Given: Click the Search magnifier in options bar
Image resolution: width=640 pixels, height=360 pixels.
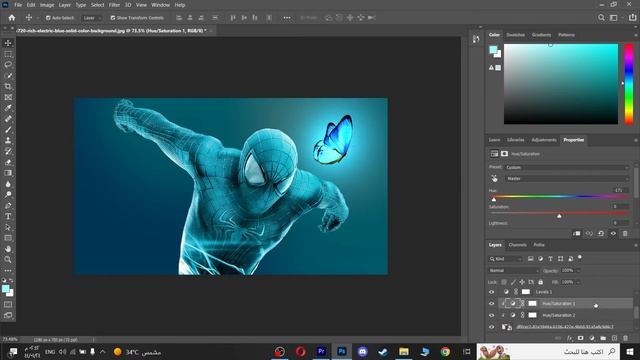Looking at the screenshot, I should tap(601, 18).
